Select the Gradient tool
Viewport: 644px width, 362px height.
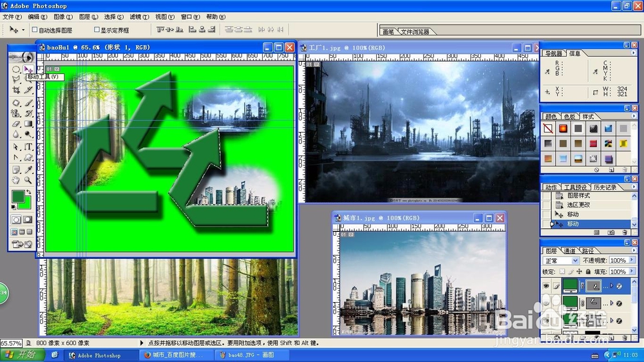[28, 123]
